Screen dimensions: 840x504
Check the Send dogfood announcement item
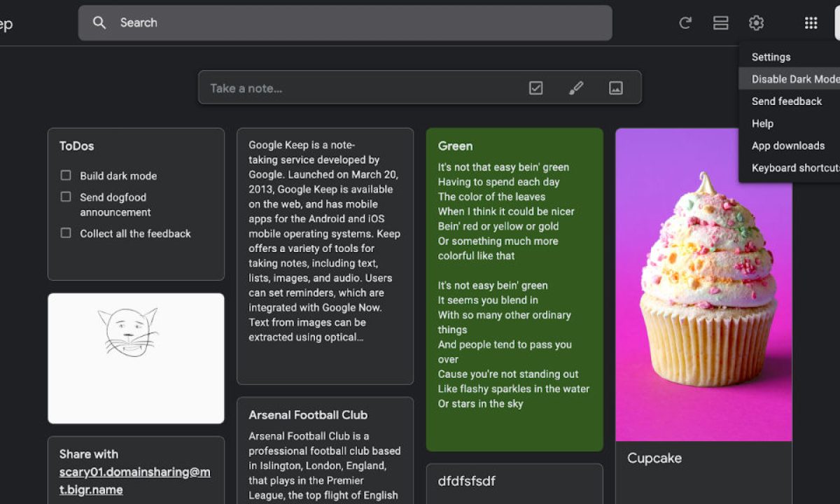(66, 197)
